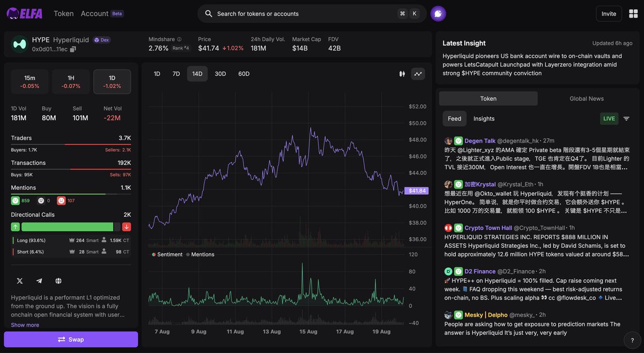Click the Rank #4 label
This screenshot has height=353, width=644.
tap(181, 48)
